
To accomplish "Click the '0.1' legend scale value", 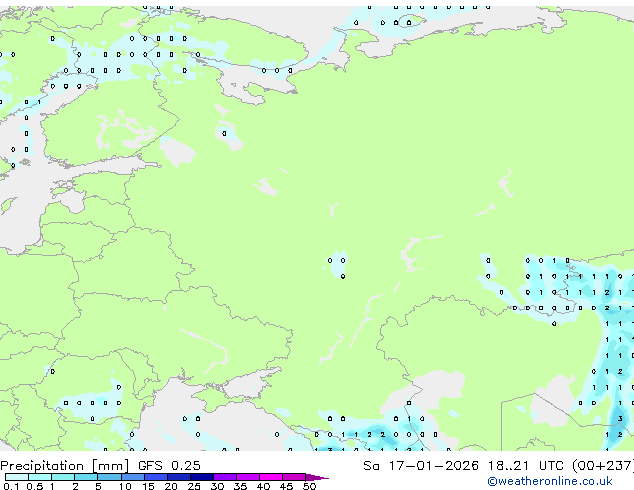I will point(11,486).
